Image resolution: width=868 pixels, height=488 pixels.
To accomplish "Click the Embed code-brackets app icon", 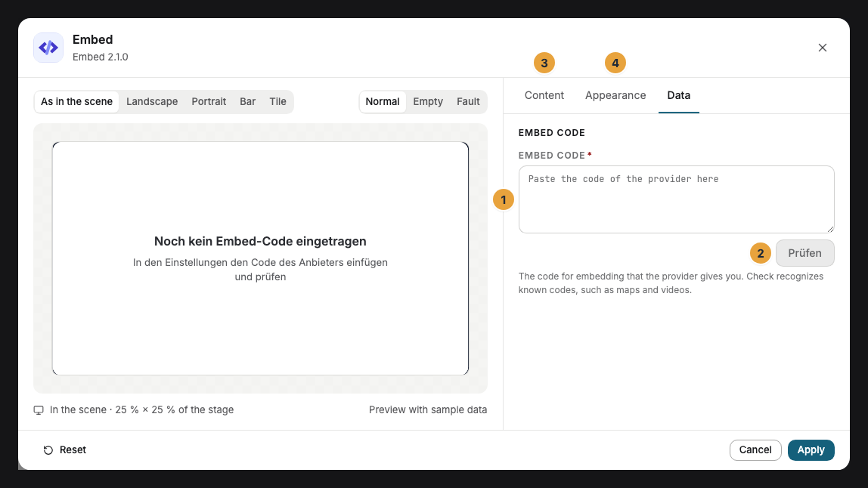I will tap(48, 48).
